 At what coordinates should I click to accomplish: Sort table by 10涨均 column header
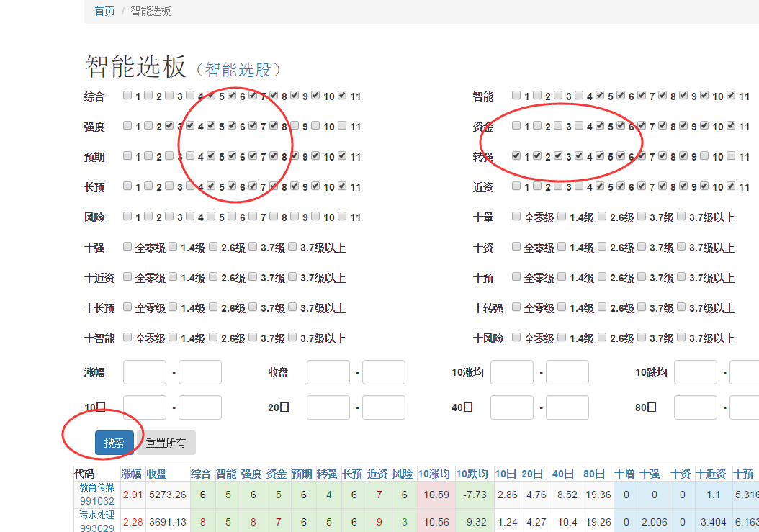[435, 474]
